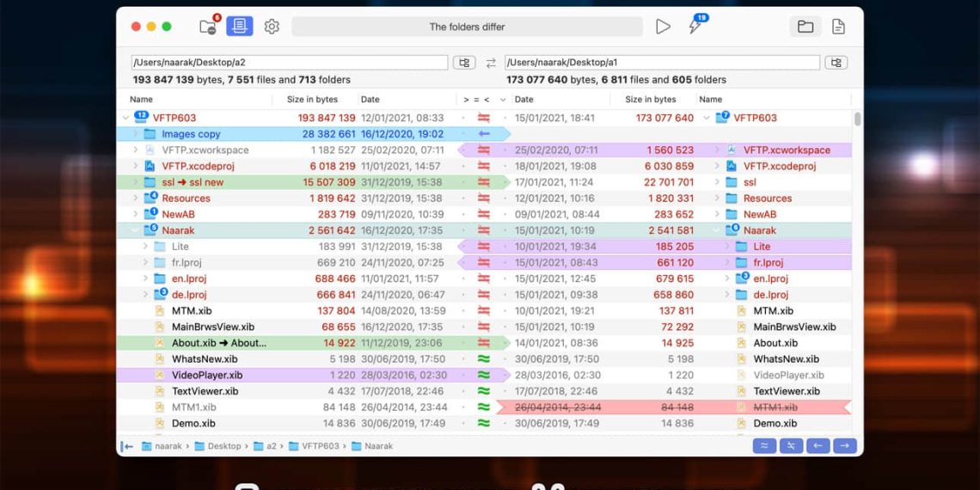Click the copy-to-right arrow button at bottom
Viewport: 980px width, 490px height.
pos(845,445)
